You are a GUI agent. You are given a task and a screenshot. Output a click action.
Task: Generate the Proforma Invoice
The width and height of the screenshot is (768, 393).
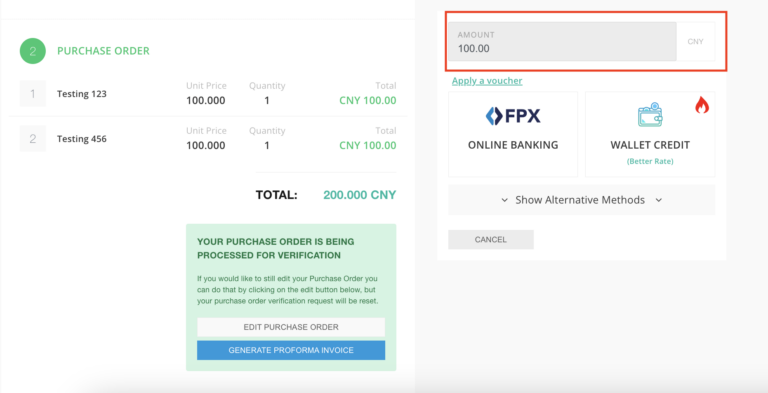coord(291,350)
